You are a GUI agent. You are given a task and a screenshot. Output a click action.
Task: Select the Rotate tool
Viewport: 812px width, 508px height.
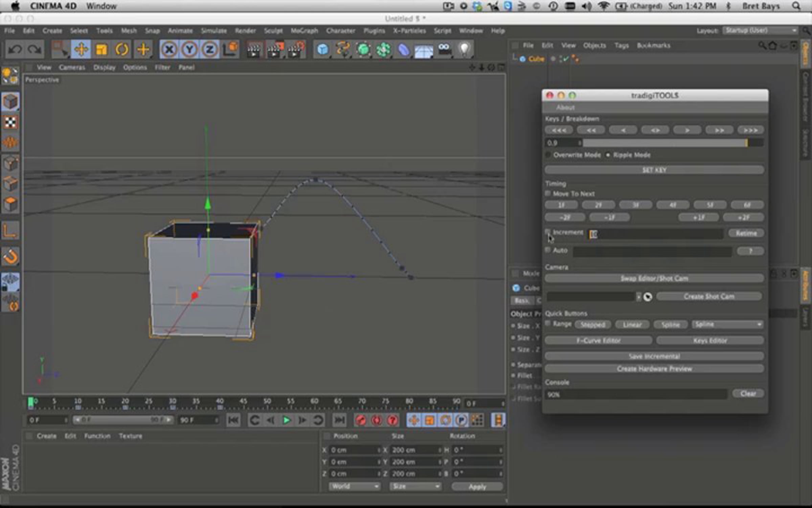tap(122, 49)
